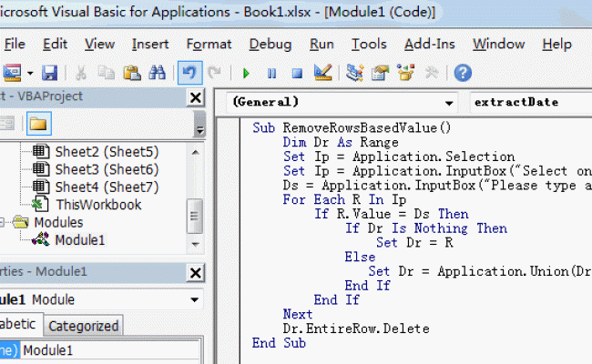Click the If R.Value = Ds Then line
592x364 pixels.
[x=392, y=214]
